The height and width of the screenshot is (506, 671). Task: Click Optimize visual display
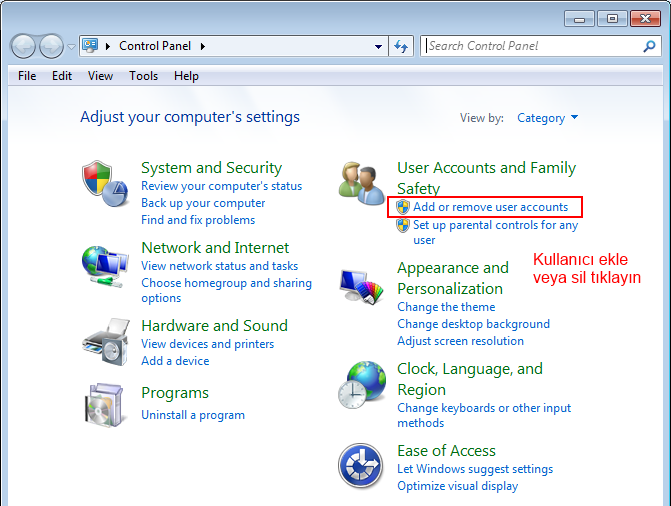click(457, 486)
